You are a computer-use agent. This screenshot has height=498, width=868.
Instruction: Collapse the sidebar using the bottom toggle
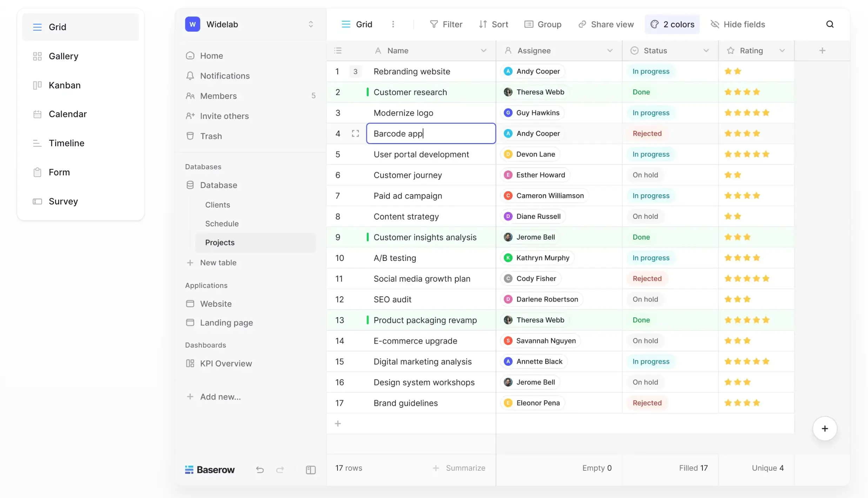click(311, 470)
